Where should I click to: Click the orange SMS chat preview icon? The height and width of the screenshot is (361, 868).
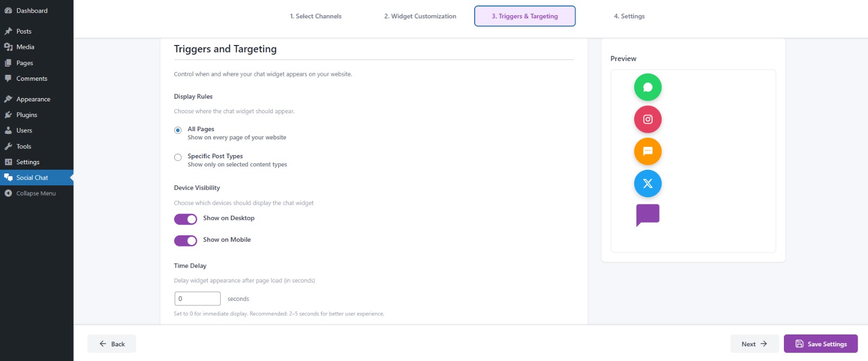(648, 151)
